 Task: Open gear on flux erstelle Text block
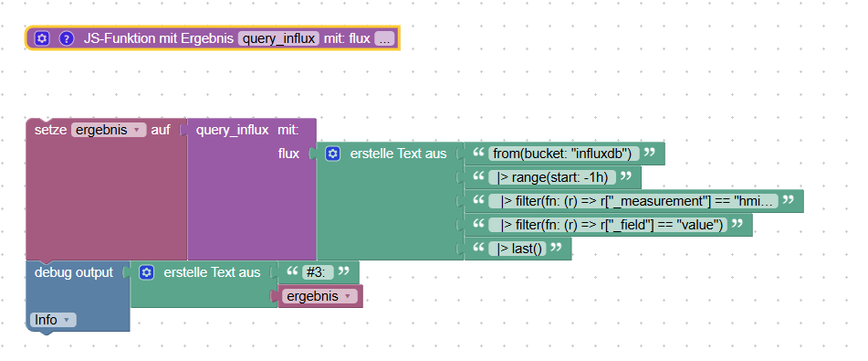click(x=333, y=154)
